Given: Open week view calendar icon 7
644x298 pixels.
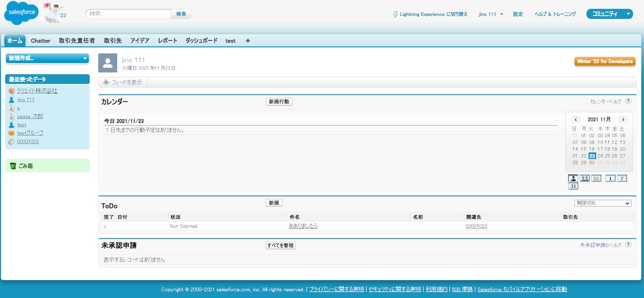Looking at the screenshot, I should [622, 178].
